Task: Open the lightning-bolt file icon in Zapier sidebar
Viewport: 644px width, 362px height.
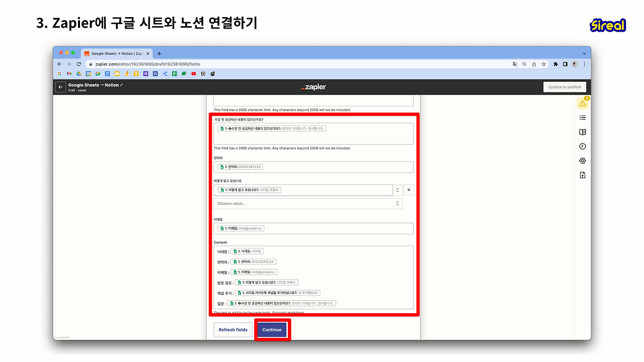Action: [x=583, y=175]
